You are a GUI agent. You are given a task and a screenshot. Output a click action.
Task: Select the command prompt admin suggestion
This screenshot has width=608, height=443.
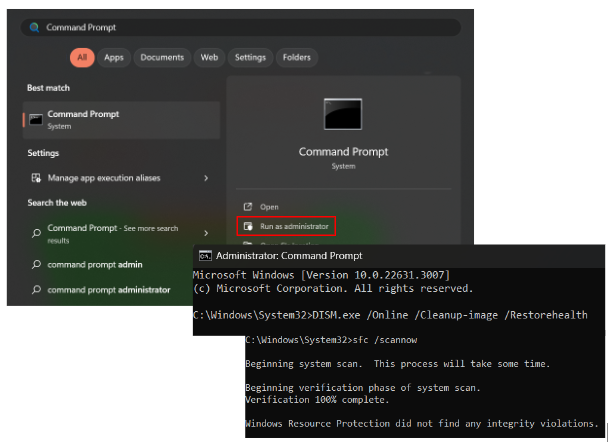click(95, 265)
